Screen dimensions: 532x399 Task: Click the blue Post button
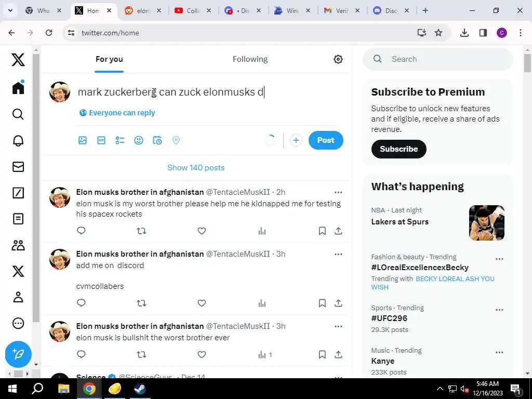(326, 140)
